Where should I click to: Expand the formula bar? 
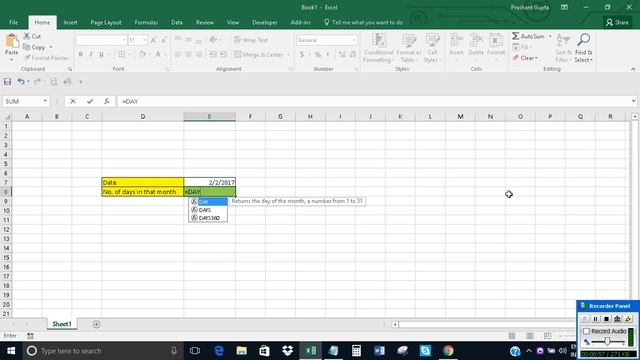tap(633, 101)
